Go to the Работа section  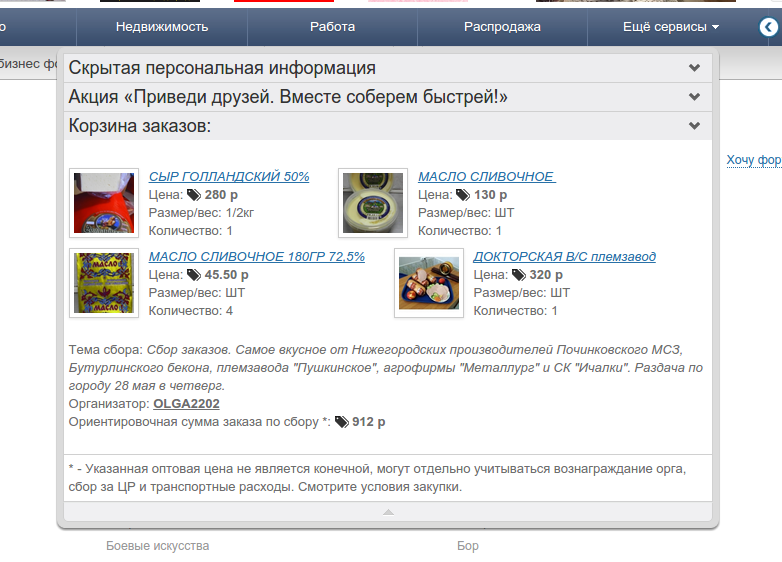[332, 27]
